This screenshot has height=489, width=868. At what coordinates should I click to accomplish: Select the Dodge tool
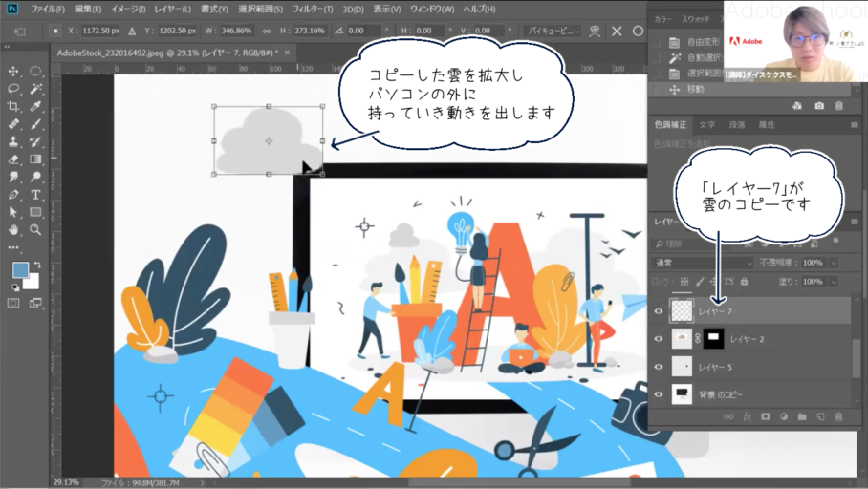coord(35,177)
